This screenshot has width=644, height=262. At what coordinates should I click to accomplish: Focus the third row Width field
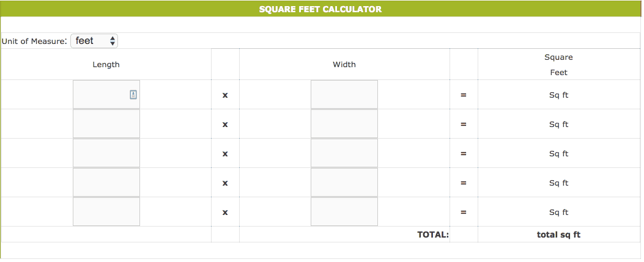pyautogui.click(x=344, y=153)
